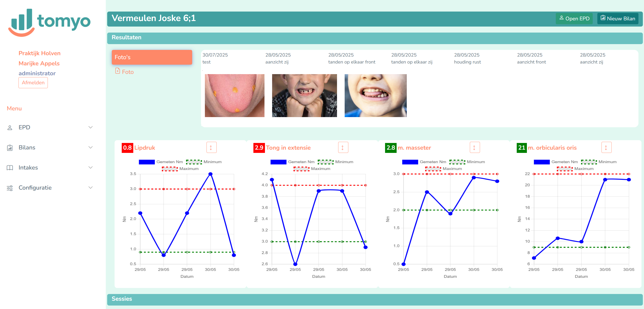Click the Configuratie sliders icon

tap(10, 188)
